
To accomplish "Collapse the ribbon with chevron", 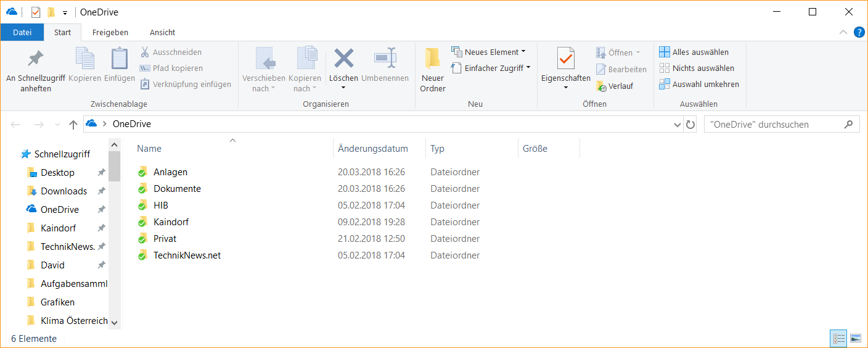I will [843, 33].
